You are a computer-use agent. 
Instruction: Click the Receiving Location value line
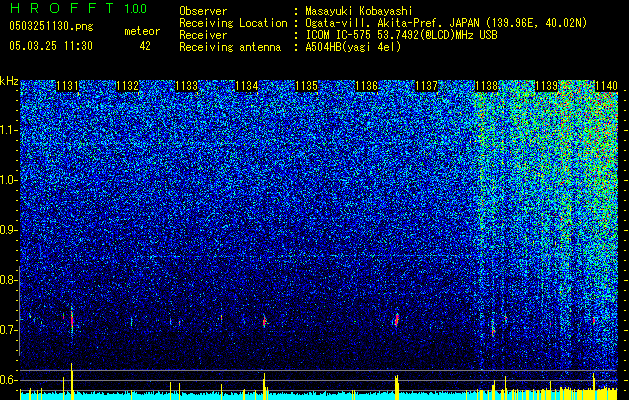pos(446,23)
